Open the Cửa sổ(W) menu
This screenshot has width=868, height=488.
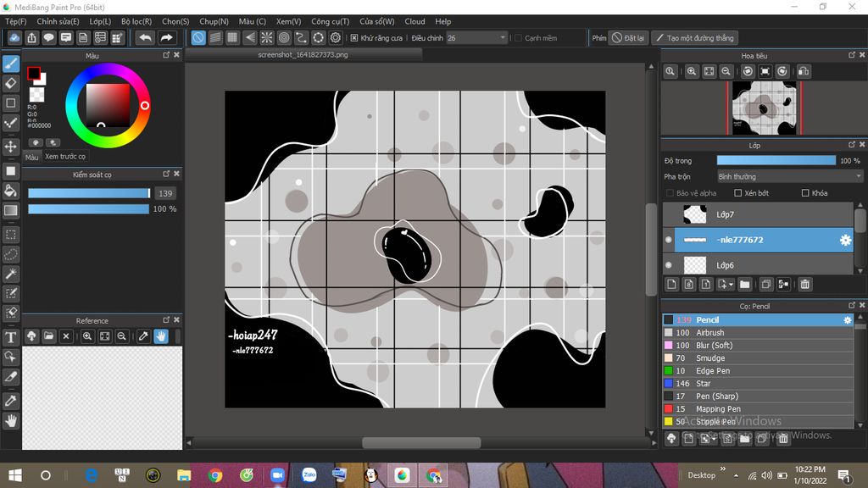(377, 21)
